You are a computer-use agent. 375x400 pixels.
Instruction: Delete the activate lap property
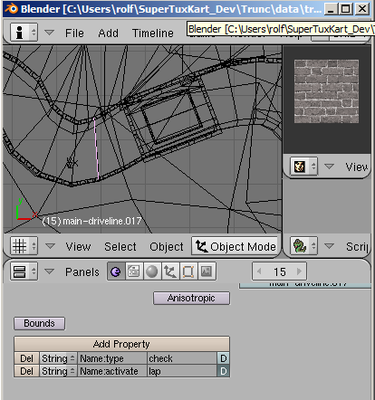coord(27,371)
